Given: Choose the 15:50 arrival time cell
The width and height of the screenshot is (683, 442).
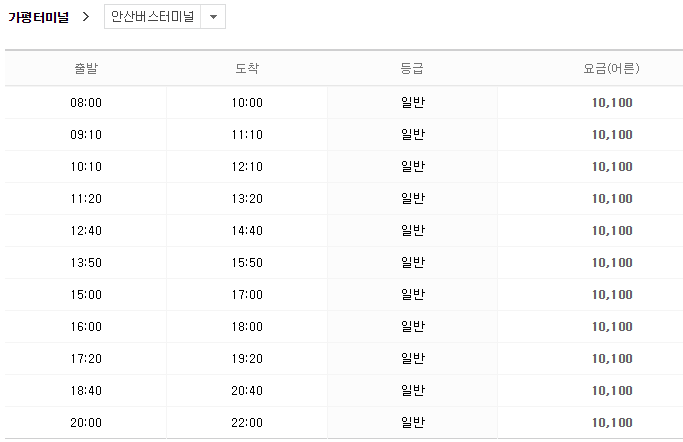Looking at the screenshot, I should (247, 263).
